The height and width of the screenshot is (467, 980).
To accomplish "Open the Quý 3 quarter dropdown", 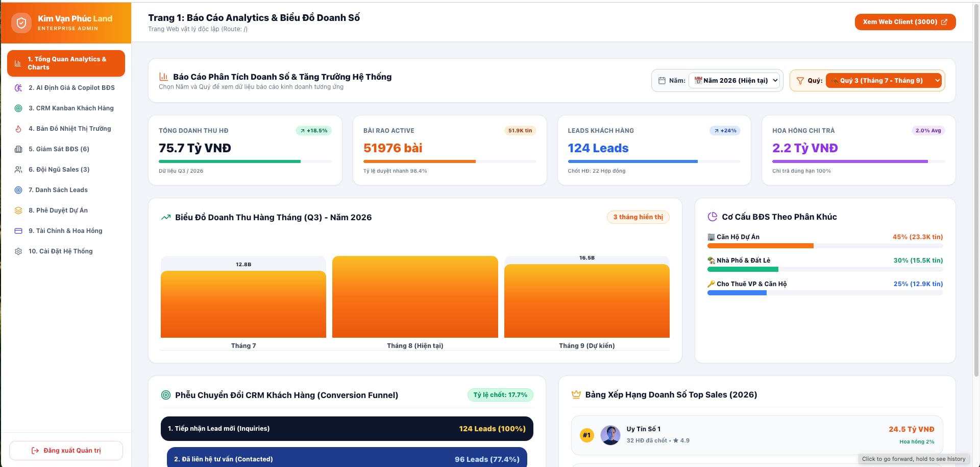I will click(884, 81).
